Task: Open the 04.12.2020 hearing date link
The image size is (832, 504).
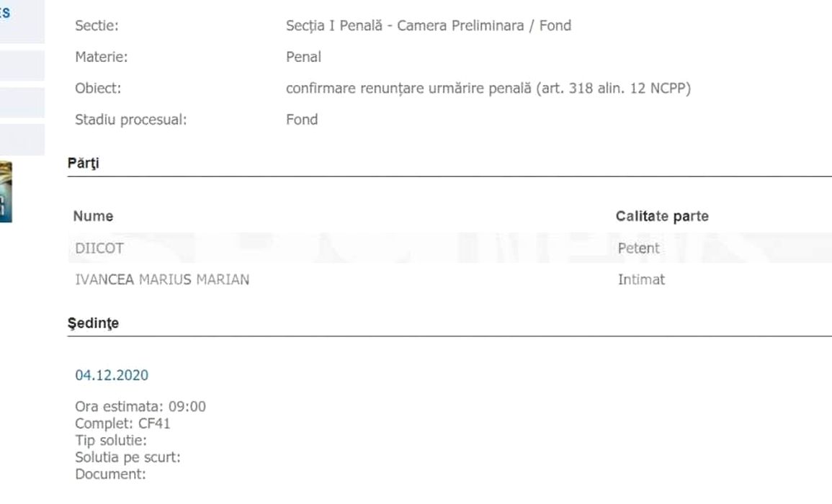Action: [x=112, y=375]
